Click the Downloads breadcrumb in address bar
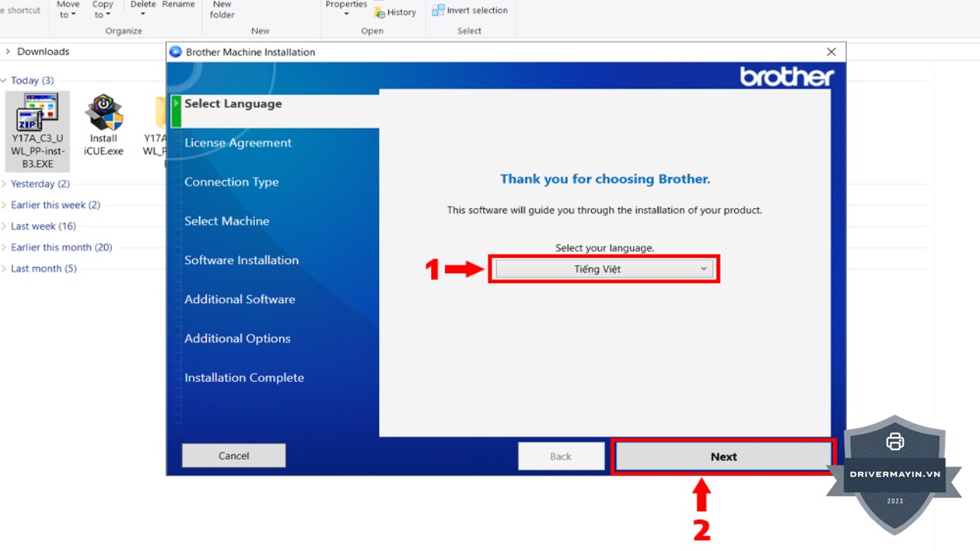Image resolution: width=980 pixels, height=551 pixels. click(x=43, y=52)
